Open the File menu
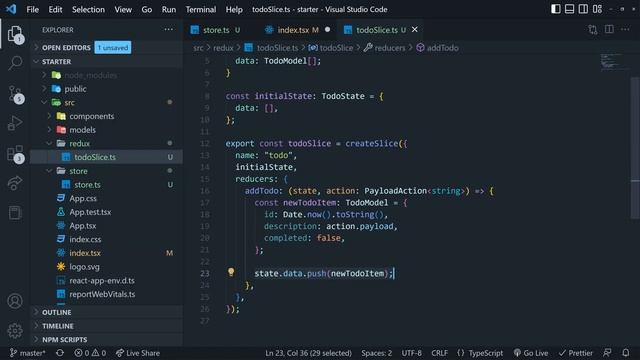640x360 pixels. [33, 9]
